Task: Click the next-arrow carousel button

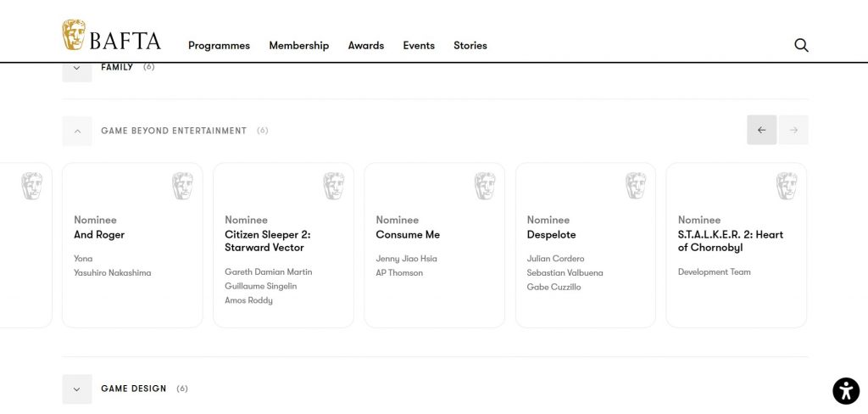Action: pyautogui.click(x=793, y=131)
